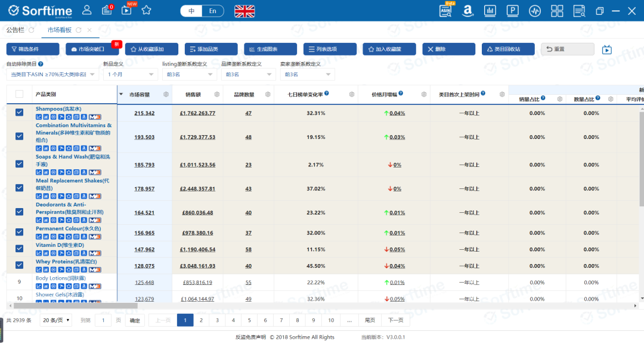
Task: Open settings gear for 品牌数量 column
Action: (268, 94)
